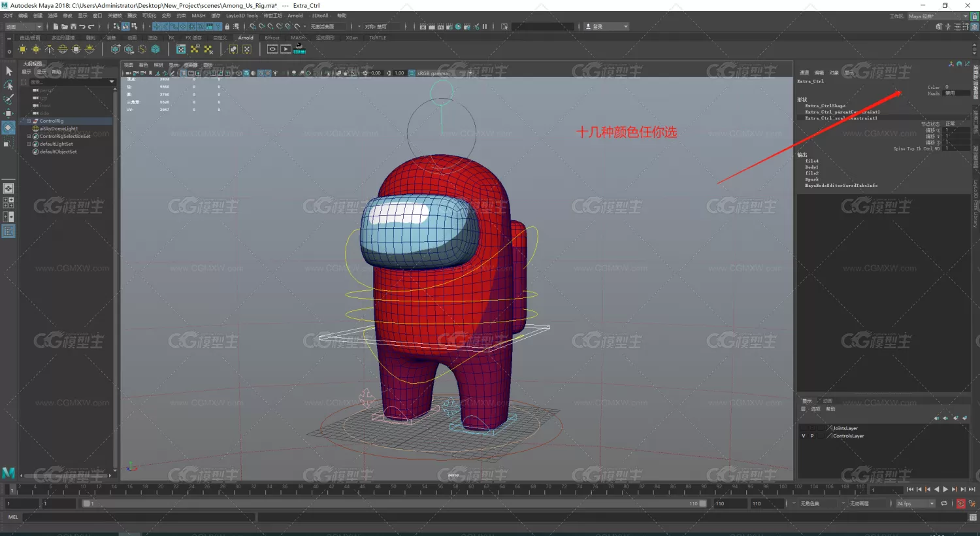Open the MASH menu in menu bar

click(199, 16)
